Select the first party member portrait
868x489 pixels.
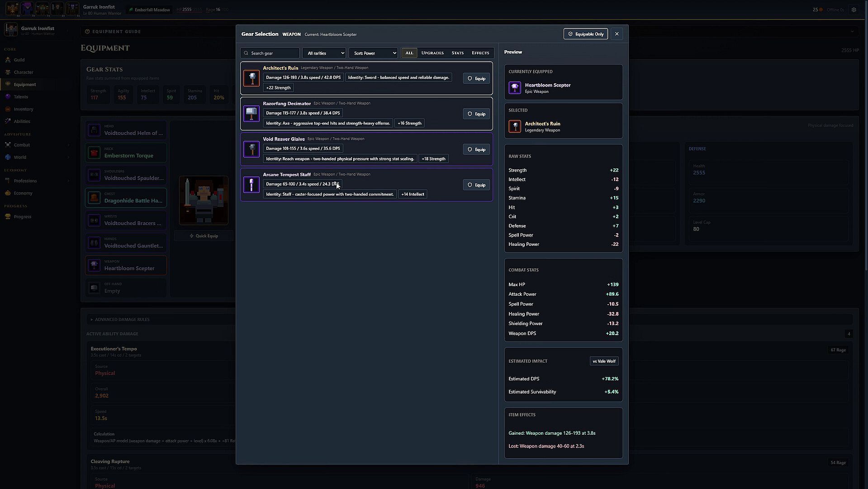(12, 8)
